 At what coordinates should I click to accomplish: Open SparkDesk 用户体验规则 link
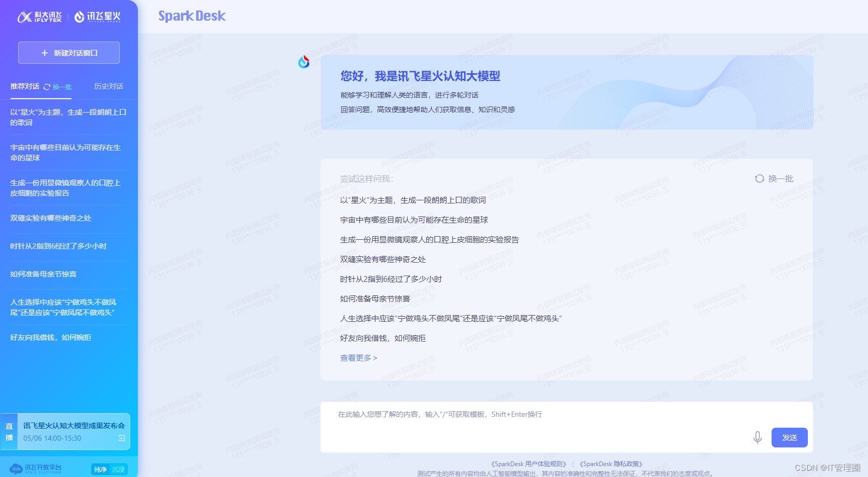[x=529, y=464]
